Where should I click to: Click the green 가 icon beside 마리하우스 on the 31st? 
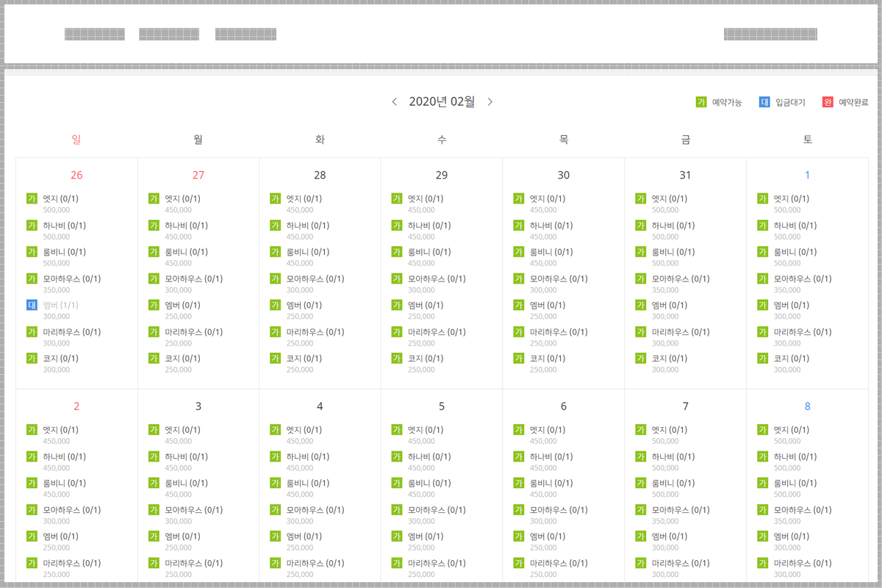(x=640, y=331)
